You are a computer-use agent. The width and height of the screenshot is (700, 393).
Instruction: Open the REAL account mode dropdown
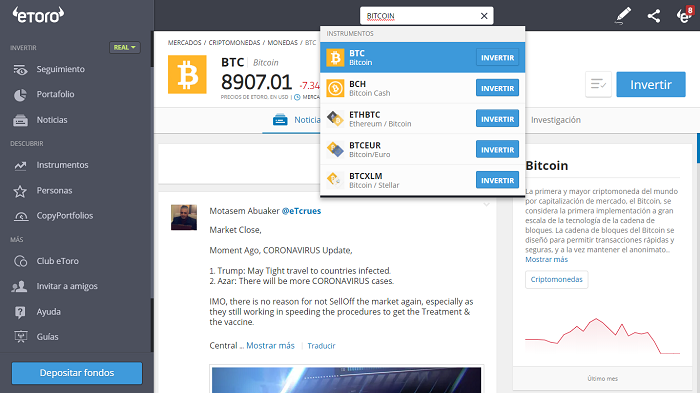(x=125, y=47)
